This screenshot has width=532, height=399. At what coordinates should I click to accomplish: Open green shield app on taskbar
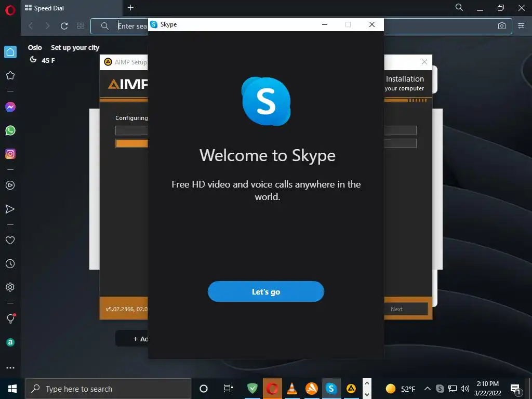point(252,389)
